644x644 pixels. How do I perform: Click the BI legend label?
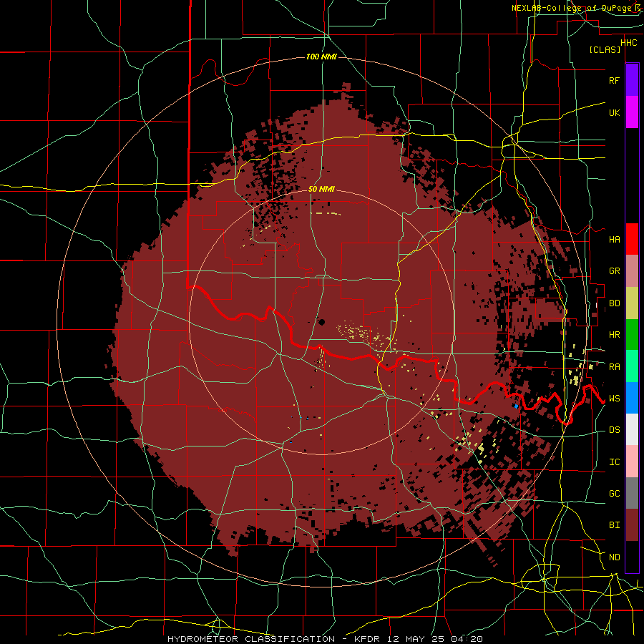tap(614, 525)
